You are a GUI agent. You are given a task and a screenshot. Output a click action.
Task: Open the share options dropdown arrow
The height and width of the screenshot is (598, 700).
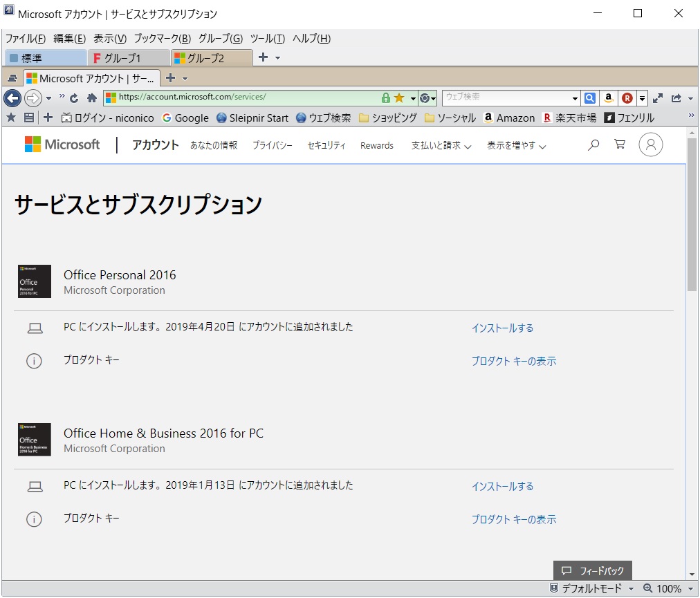[690, 99]
